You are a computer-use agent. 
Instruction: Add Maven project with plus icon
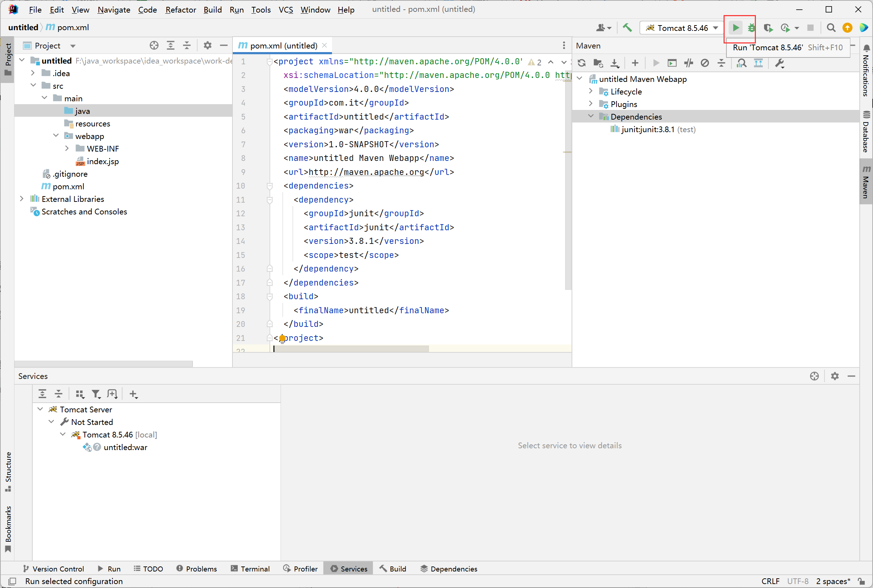pyautogui.click(x=635, y=63)
